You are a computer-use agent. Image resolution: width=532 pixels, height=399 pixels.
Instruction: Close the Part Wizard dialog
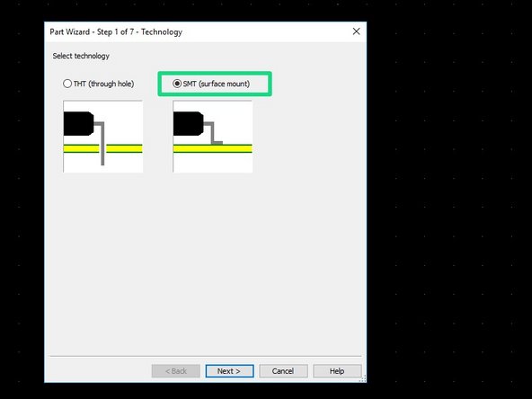point(356,31)
